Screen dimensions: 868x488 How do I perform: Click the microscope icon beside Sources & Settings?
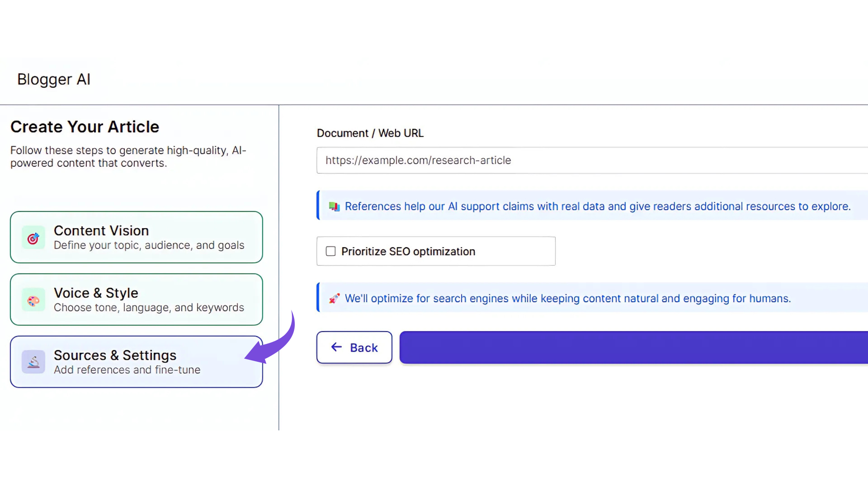pos(33,362)
